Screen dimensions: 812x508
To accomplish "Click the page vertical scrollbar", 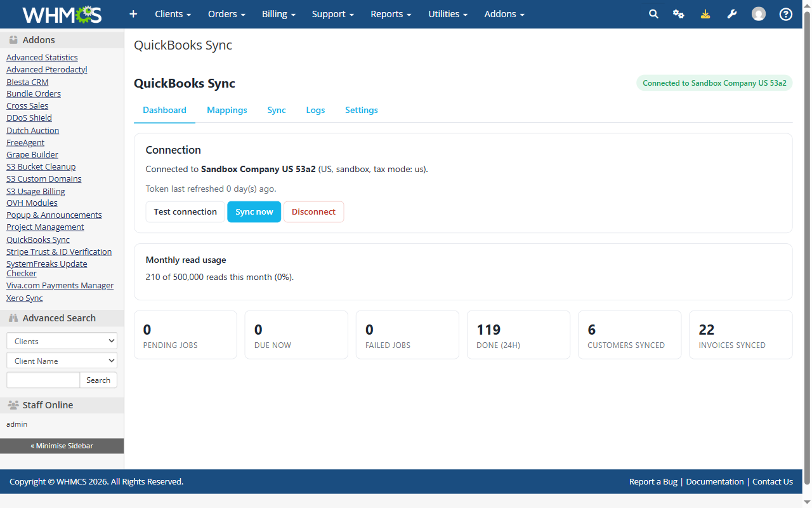I will tap(807, 248).
